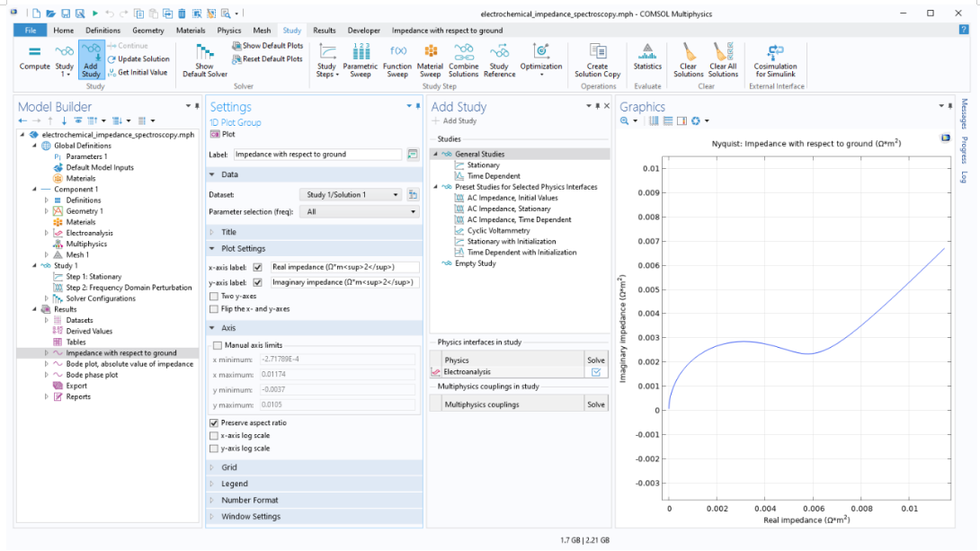Screen dimensions: 980x551
Task: Open Statistics in the Evaluate group
Action: [647, 57]
